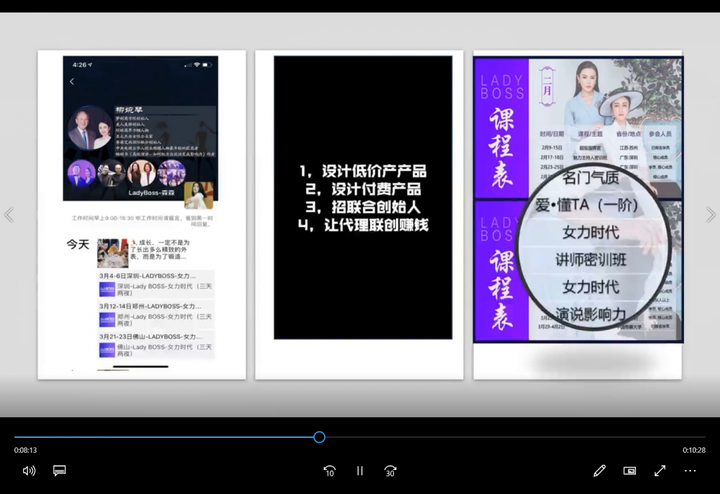
Task: Open the more options ellipsis menu
Action: tap(690, 471)
